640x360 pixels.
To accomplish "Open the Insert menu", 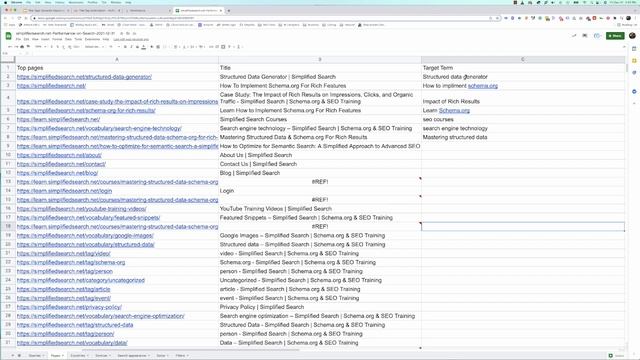I will (x=45, y=39).
